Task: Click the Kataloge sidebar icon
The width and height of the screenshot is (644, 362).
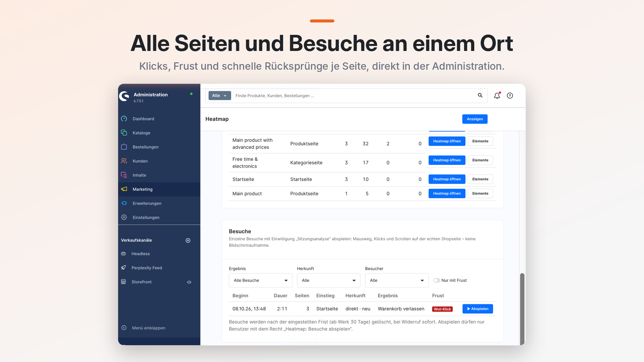Action: click(124, 133)
